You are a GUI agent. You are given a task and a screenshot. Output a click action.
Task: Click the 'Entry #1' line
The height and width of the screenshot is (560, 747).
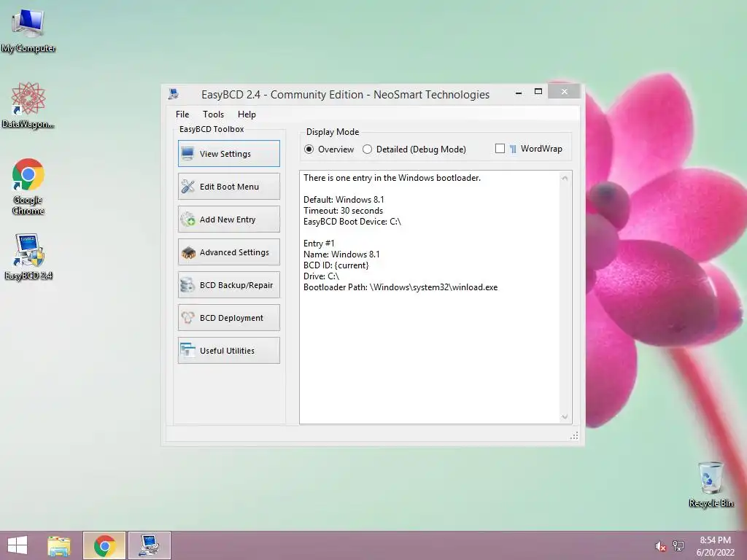tap(319, 244)
